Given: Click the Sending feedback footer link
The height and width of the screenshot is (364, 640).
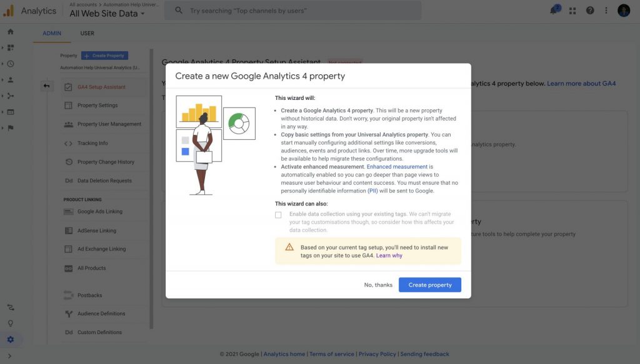Looking at the screenshot, I should coord(424,354).
